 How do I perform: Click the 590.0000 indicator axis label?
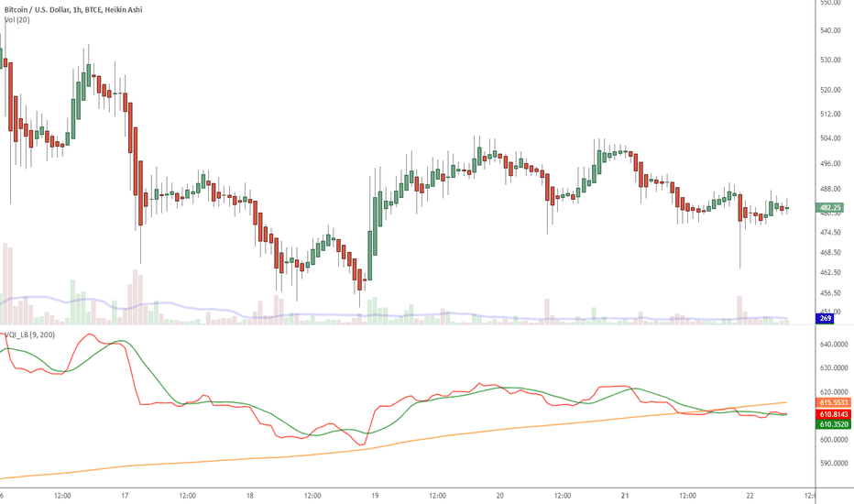pyautogui.click(x=833, y=464)
